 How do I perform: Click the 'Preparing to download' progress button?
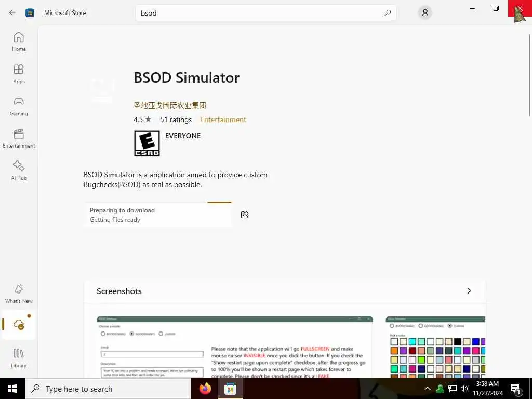158,215
